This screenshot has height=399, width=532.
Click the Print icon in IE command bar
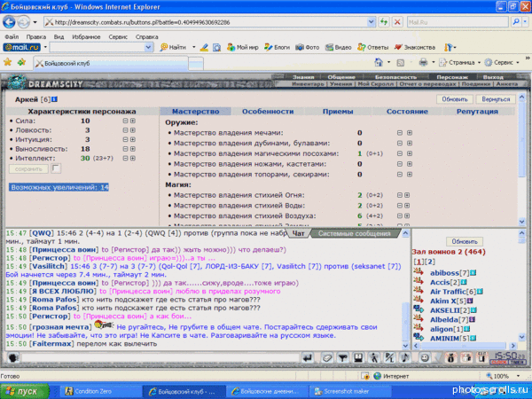click(423, 62)
